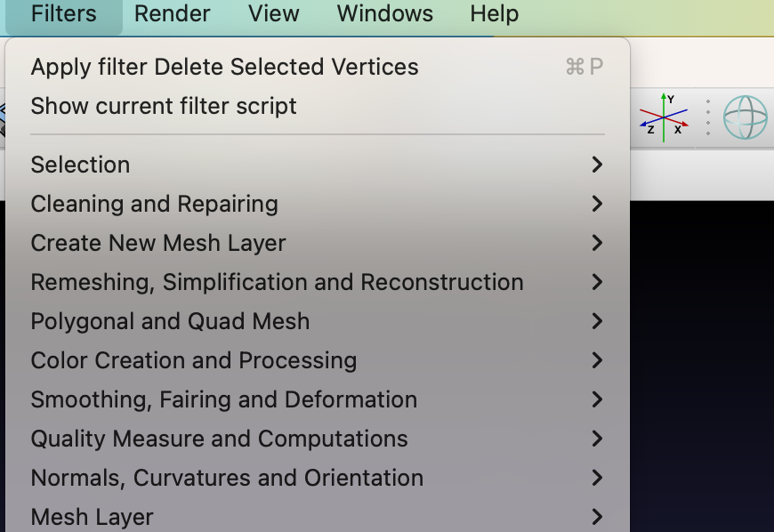Open the Mesh Layer submenu
The width and height of the screenshot is (774, 532).
click(x=92, y=517)
